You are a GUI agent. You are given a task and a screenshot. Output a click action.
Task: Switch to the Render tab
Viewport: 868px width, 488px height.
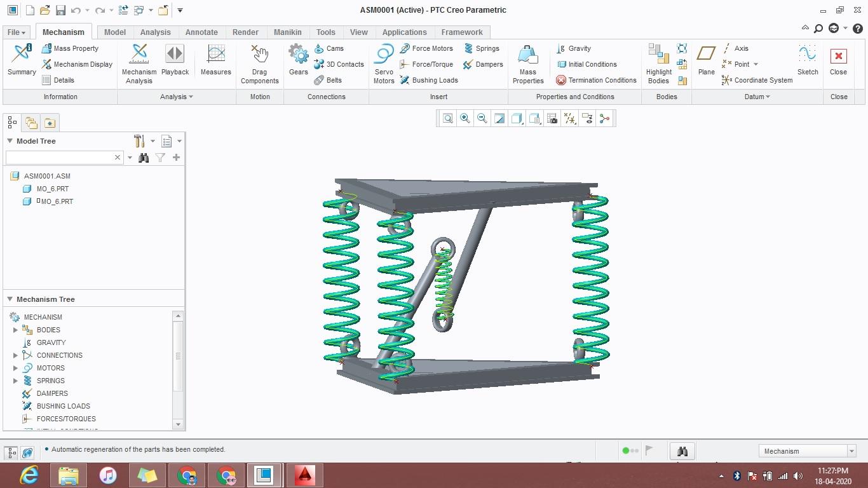coord(245,32)
